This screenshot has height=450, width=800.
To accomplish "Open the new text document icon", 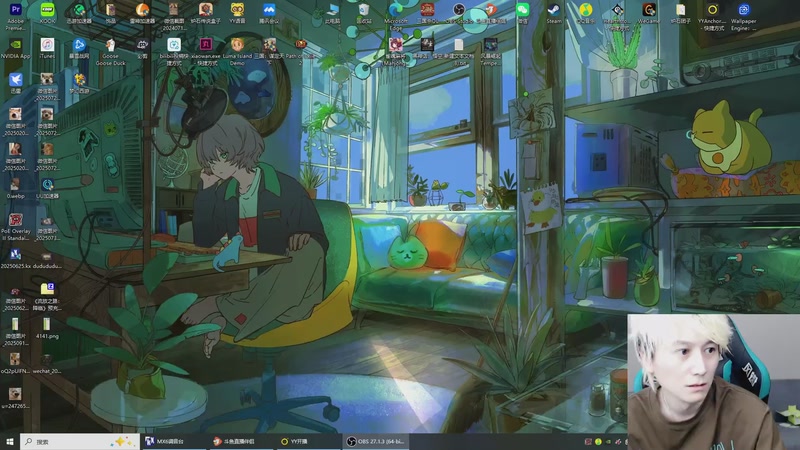I will tap(459, 52).
